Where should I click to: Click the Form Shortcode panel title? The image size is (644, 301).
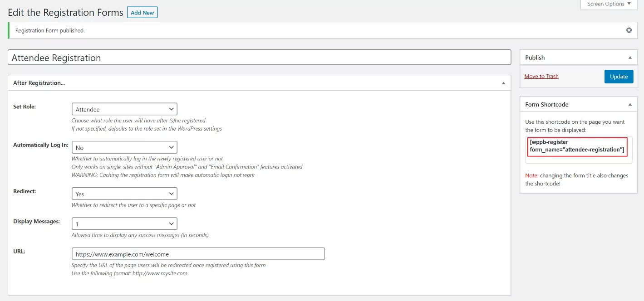[x=546, y=104]
